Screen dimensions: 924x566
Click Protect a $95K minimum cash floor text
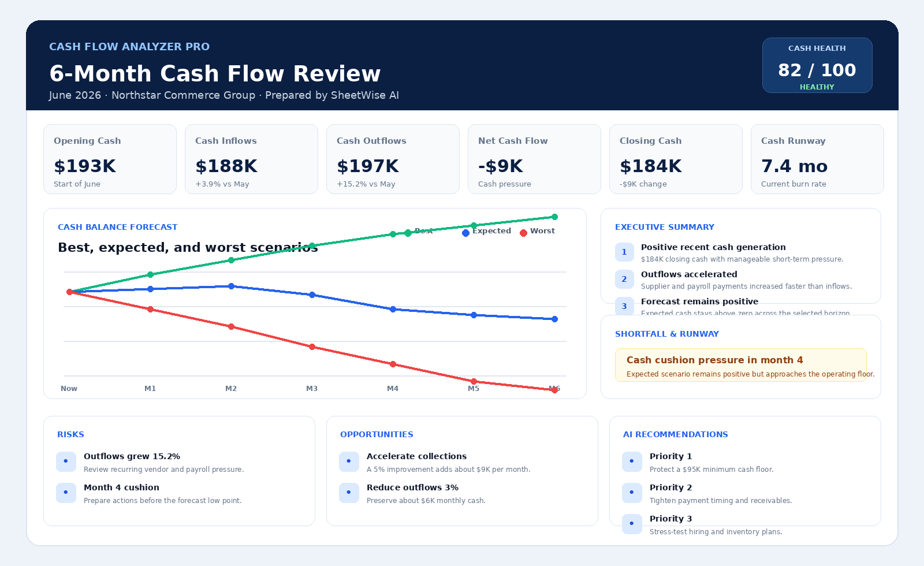pyautogui.click(x=711, y=470)
